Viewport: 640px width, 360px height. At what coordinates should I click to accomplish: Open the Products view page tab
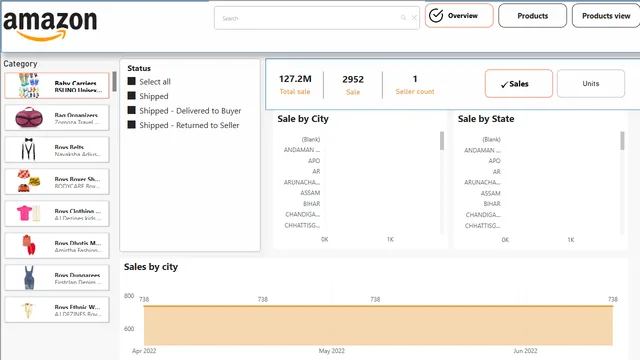606,16
